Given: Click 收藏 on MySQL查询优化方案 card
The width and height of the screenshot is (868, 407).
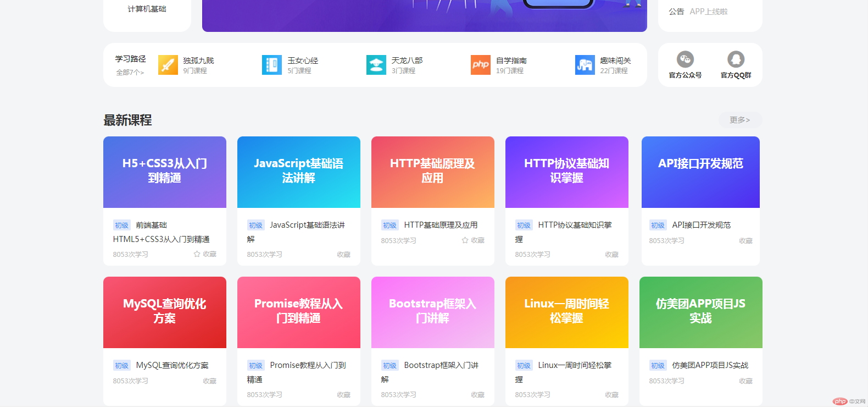Looking at the screenshot, I should [210, 381].
